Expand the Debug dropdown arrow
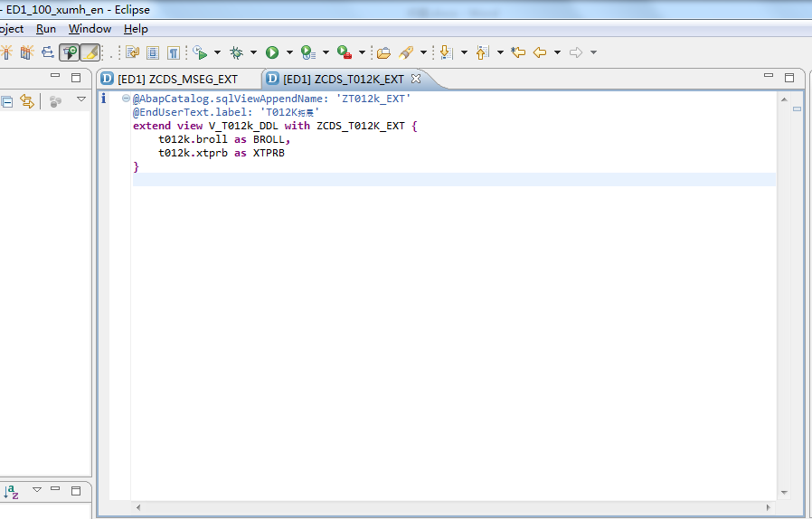 coord(253,52)
